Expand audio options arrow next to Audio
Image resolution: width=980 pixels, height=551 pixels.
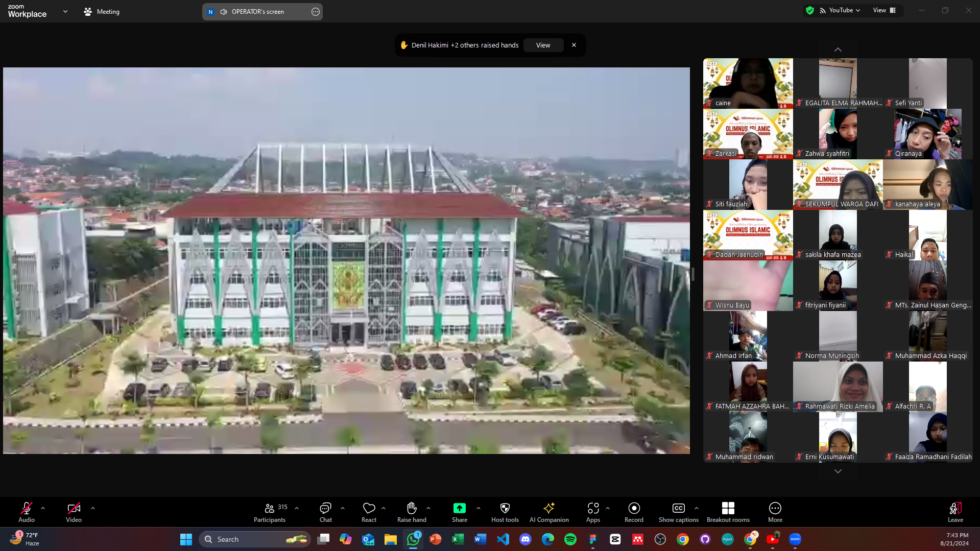pos(43,508)
